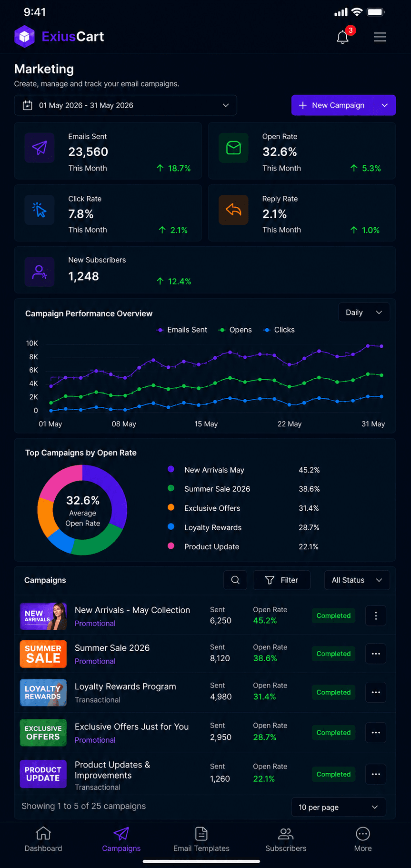Click the 23,560 Emails Sent value

[88, 152]
